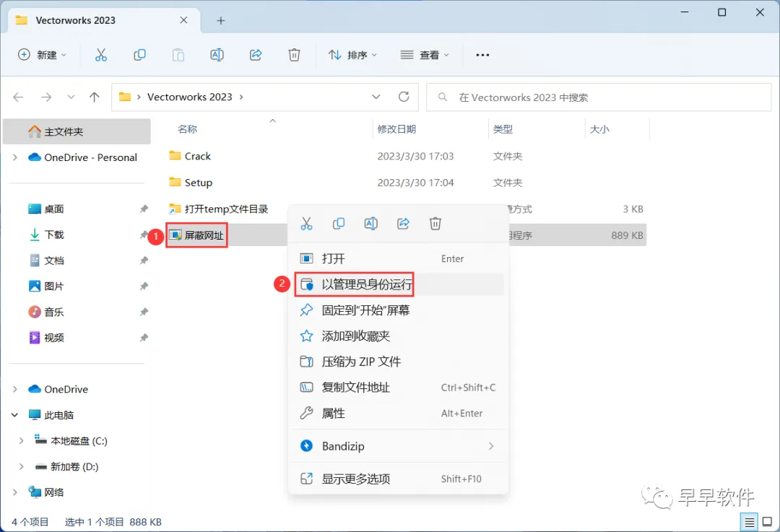Open the toolbar three-dots more options
780x532 pixels.
(482, 55)
